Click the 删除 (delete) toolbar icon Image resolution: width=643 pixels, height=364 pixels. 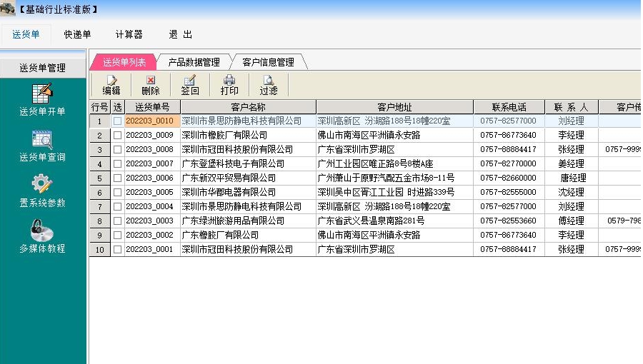(x=151, y=85)
